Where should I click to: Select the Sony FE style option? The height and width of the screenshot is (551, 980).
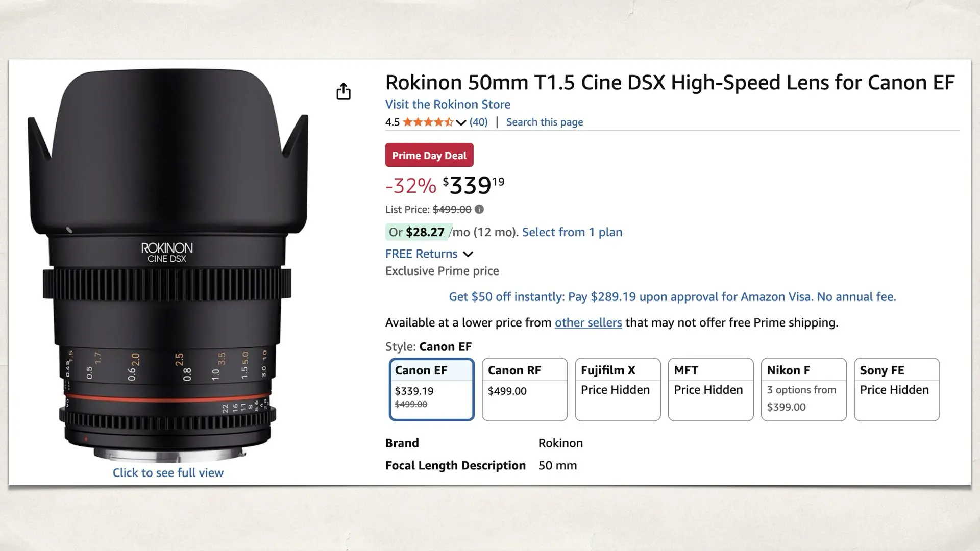(896, 389)
